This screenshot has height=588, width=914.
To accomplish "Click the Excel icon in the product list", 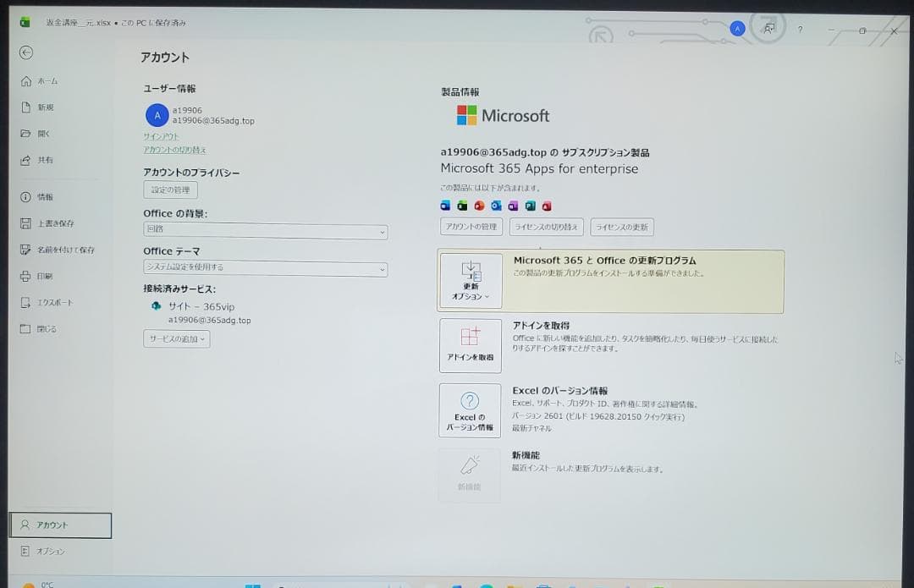I will 462,206.
